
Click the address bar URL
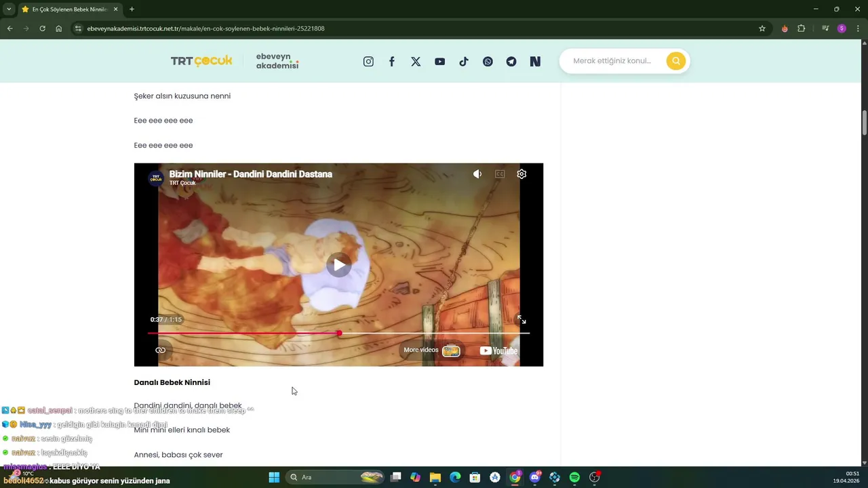(205, 28)
